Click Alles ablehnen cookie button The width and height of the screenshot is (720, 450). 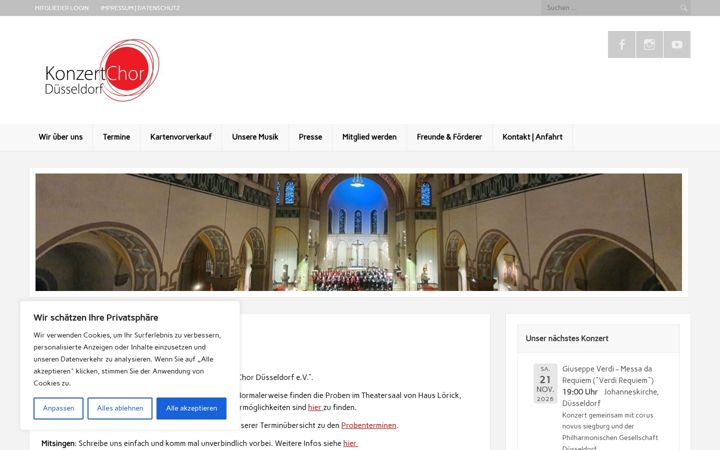(x=120, y=408)
